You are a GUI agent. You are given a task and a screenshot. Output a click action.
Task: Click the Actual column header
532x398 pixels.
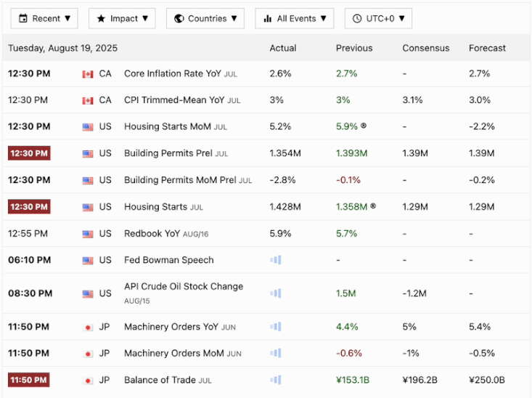coord(282,48)
